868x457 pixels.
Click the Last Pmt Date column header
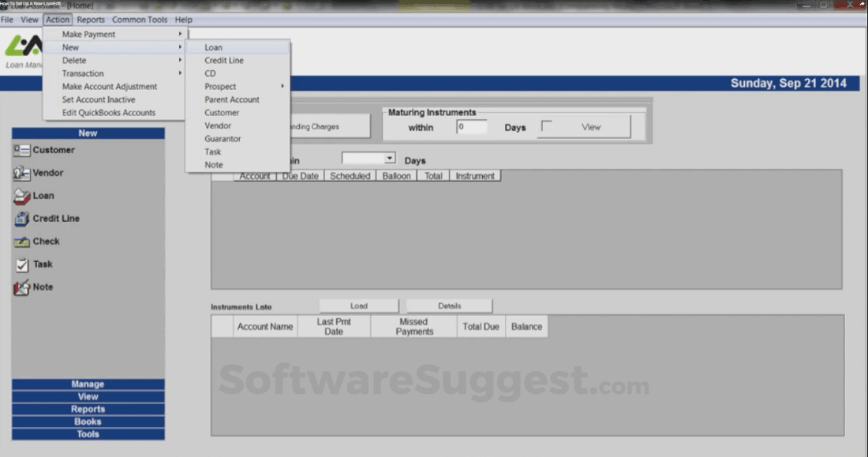click(334, 327)
